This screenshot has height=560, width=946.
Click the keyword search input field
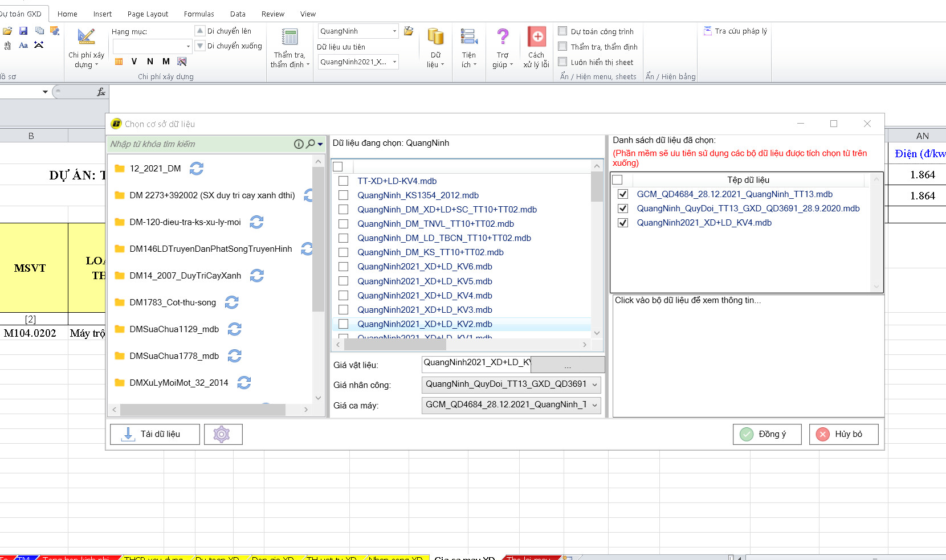(199, 144)
